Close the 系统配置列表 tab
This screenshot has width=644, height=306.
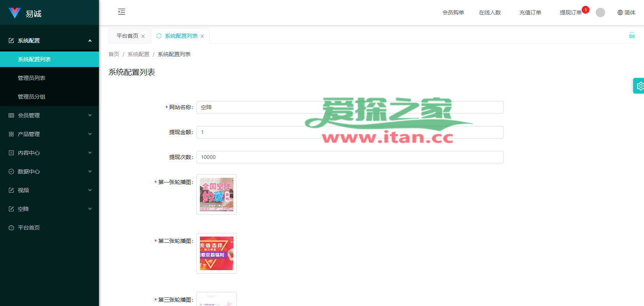point(202,36)
